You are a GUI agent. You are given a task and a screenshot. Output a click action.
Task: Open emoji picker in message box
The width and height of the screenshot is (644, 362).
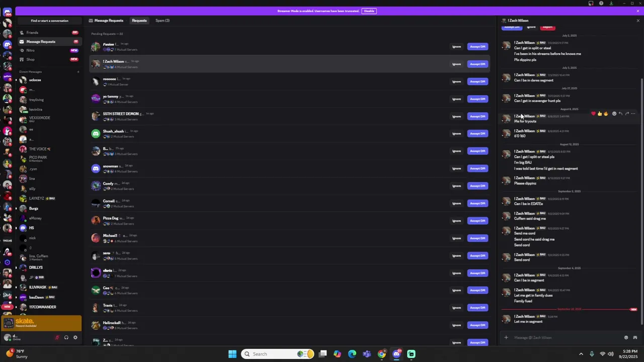(x=626, y=338)
